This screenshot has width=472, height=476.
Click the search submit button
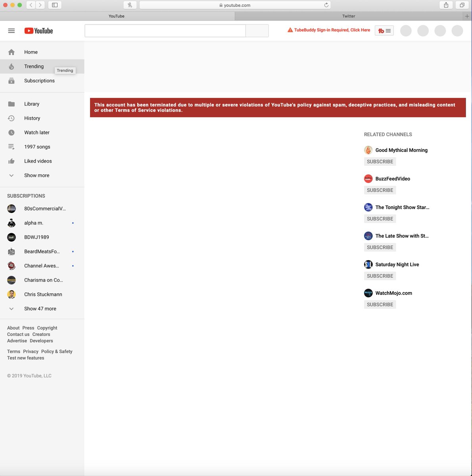coord(257,31)
